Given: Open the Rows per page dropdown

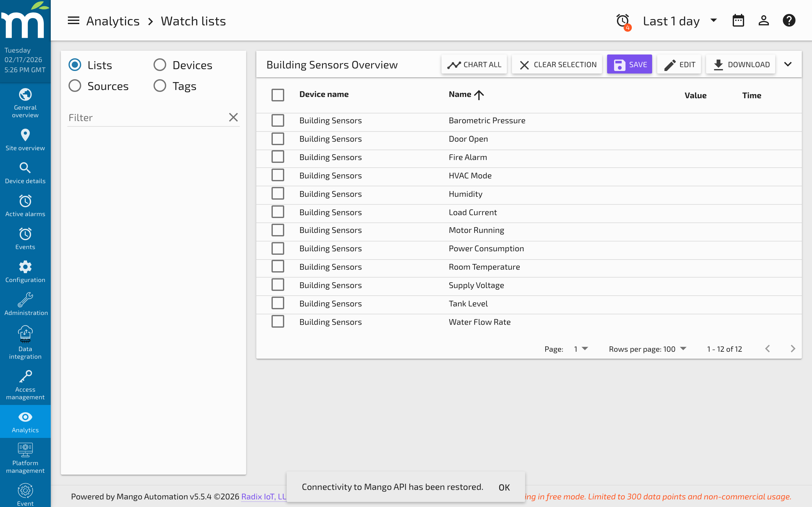Looking at the screenshot, I should click(x=683, y=349).
